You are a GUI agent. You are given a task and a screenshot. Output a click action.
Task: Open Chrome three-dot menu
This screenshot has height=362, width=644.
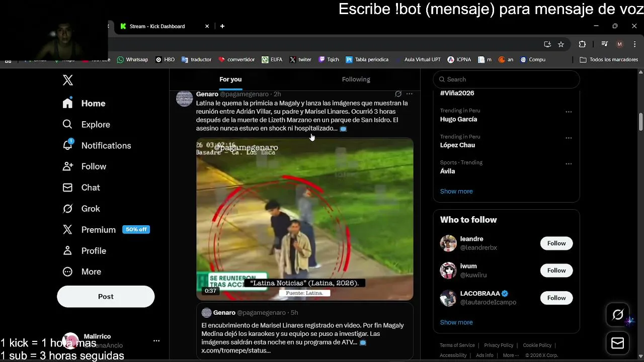pos(634,44)
